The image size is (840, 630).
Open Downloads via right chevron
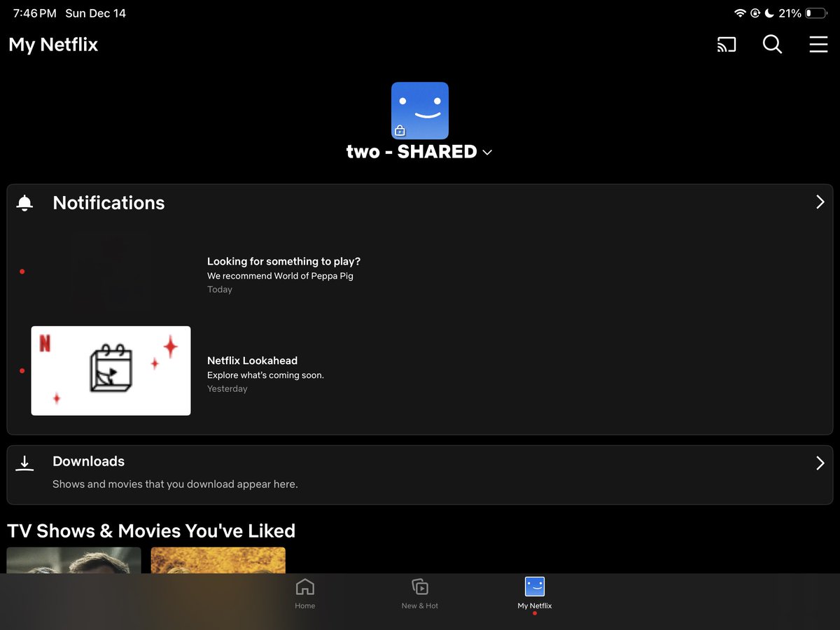click(x=820, y=463)
